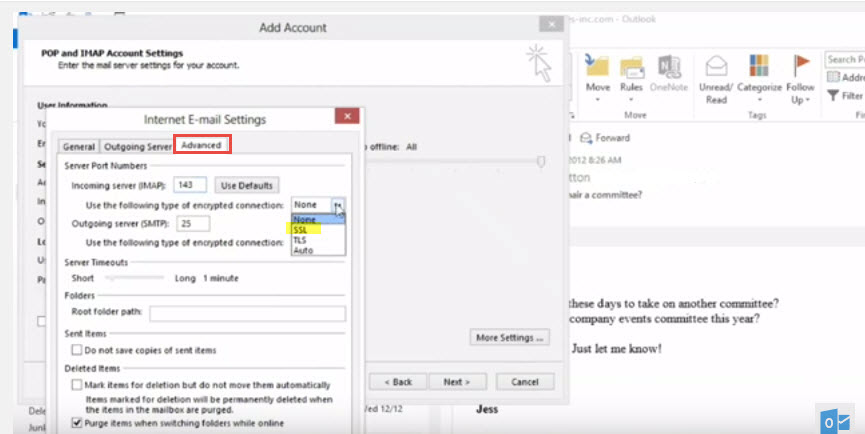Click the Use Defaults button
Screen dimensions: 865x434
(x=247, y=186)
